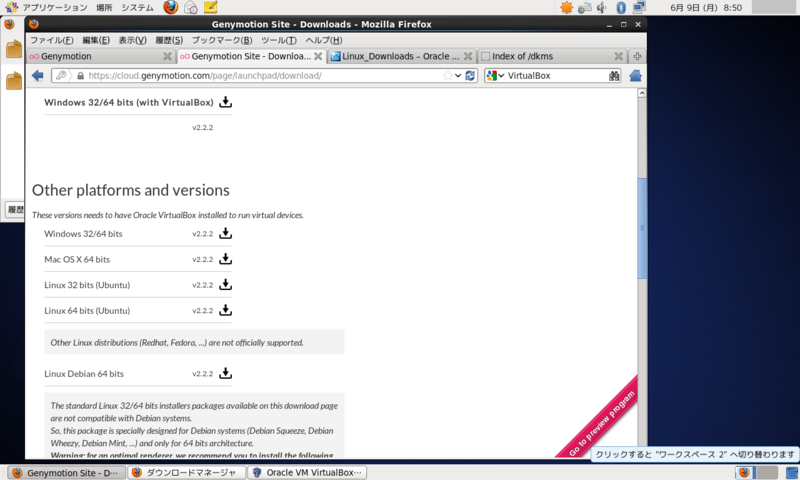
Task: Open the 編集(E) menu
Action: (x=96, y=40)
